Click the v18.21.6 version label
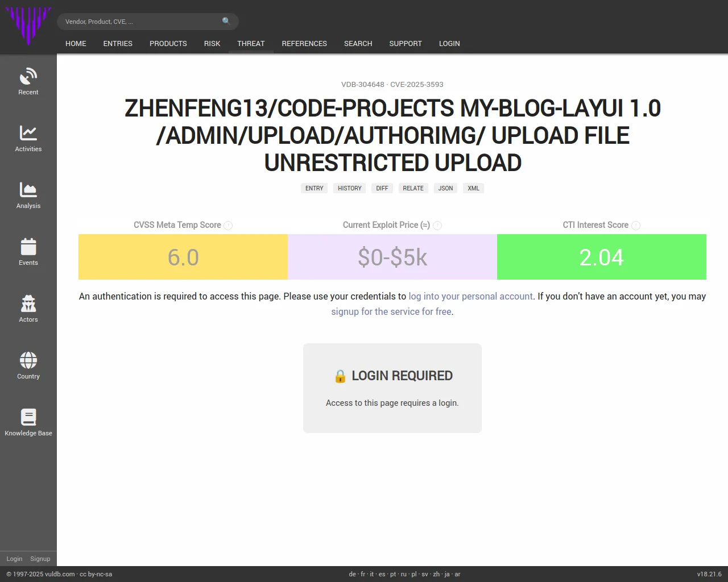728x582 pixels. pos(709,574)
